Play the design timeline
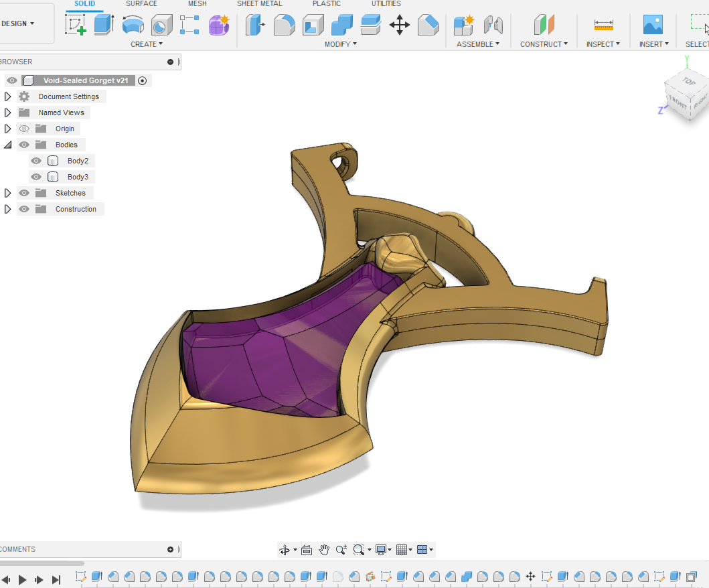The image size is (709, 588). click(22, 580)
